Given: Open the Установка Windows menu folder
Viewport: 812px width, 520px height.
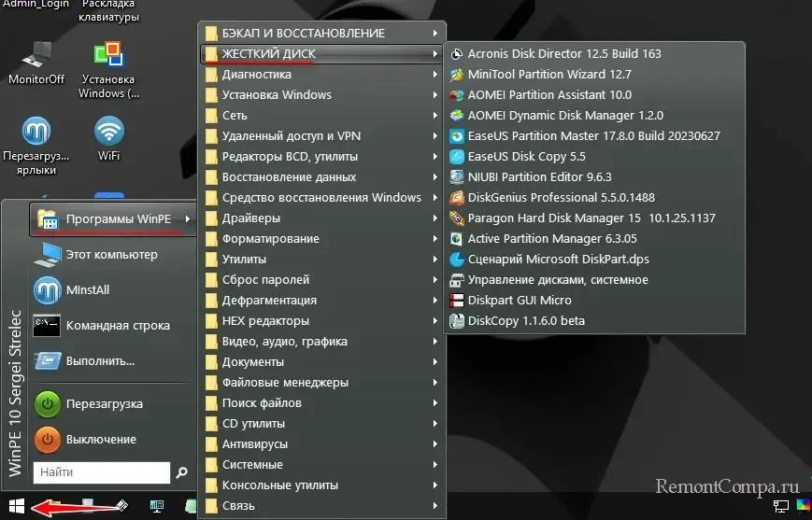Looking at the screenshot, I should tap(322, 95).
